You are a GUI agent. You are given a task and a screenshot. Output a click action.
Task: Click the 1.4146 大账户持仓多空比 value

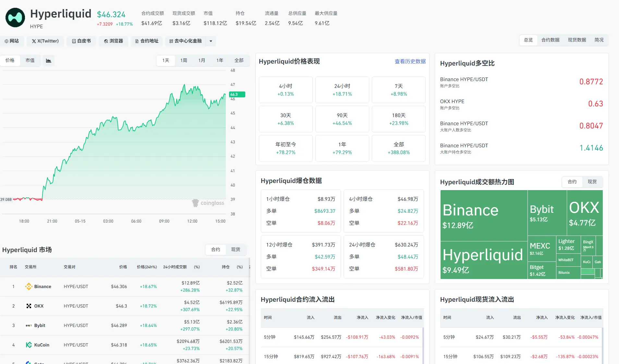coord(591,148)
